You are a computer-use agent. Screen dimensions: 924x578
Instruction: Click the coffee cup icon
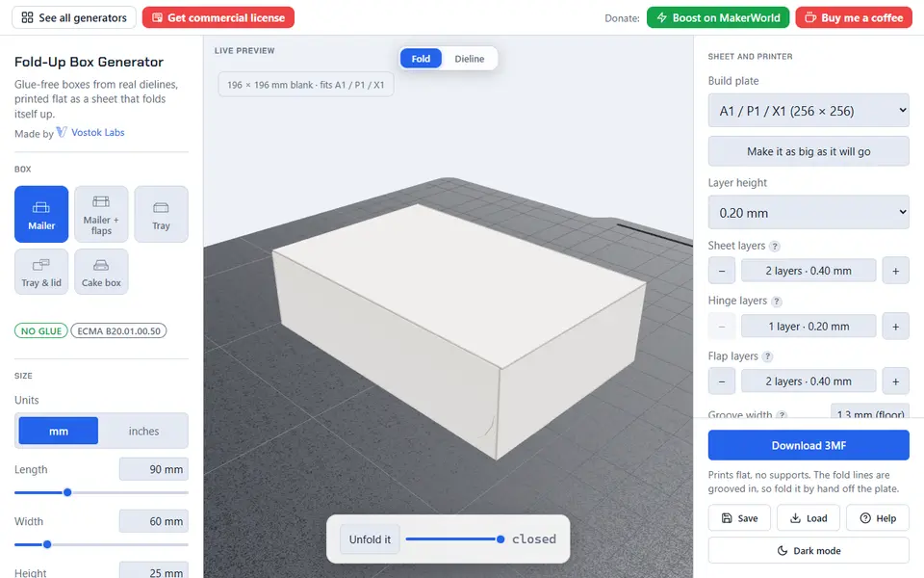[x=810, y=17]
